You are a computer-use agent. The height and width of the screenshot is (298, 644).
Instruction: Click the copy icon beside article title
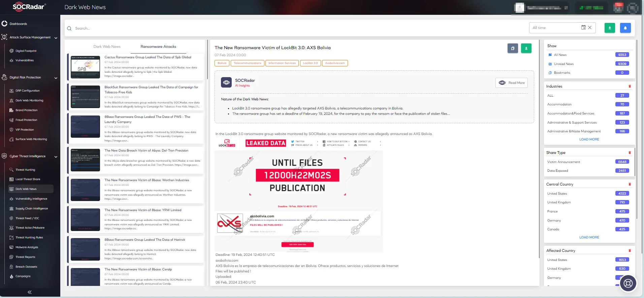513,48
